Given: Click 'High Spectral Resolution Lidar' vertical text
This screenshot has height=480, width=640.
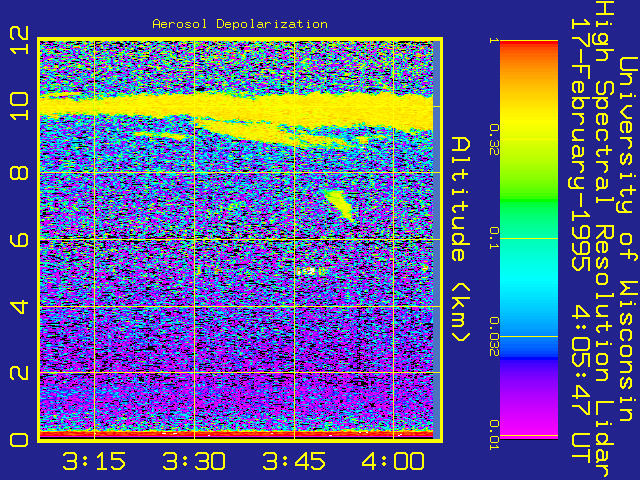Looking at the screenshot, I should tap(604, 240).
